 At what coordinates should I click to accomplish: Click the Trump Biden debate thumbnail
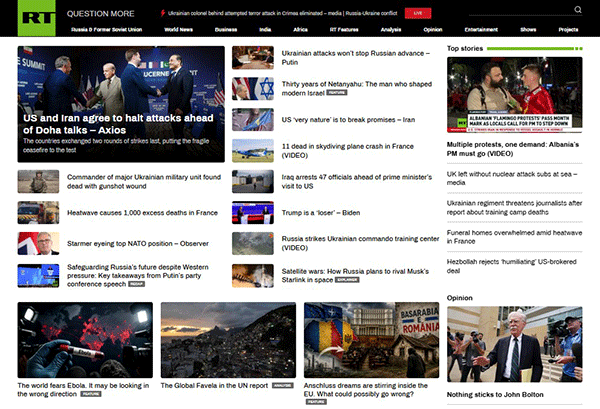click(x=253, y=212)
